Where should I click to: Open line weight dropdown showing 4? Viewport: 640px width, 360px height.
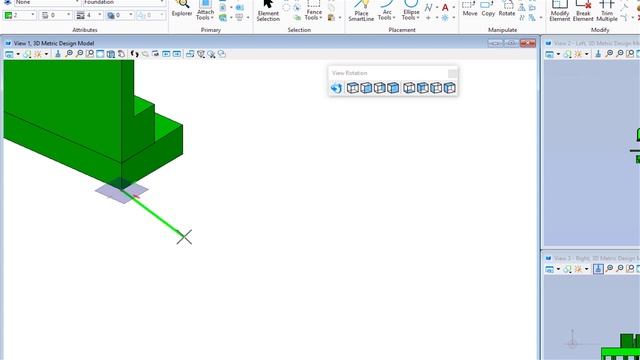(x=99, y=15)
